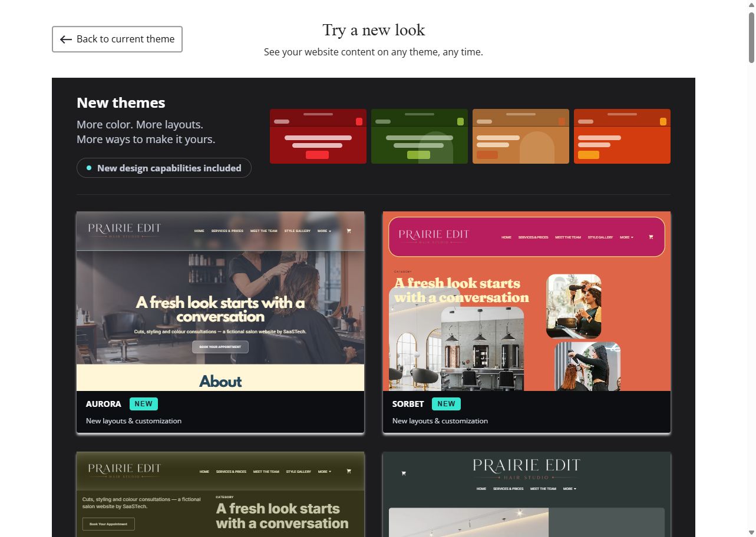Go back to current theme
The image size is (756, 537).
click(117, 39)
